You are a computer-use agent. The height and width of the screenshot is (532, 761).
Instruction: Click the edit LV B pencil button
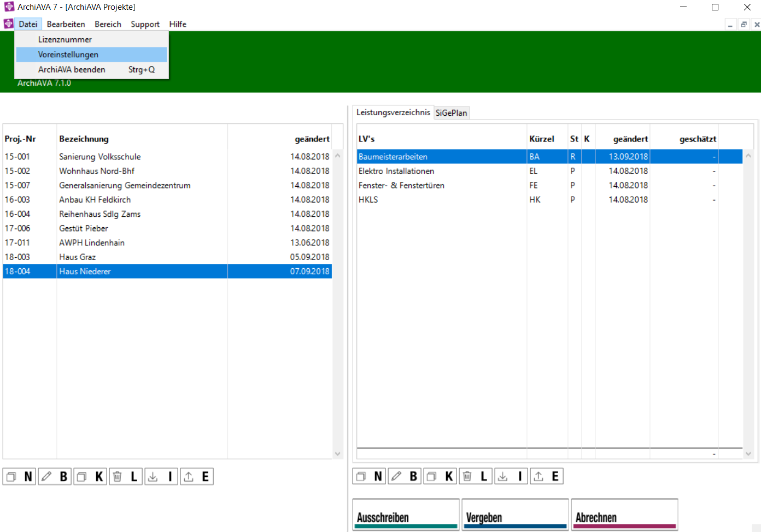(405, 476)
